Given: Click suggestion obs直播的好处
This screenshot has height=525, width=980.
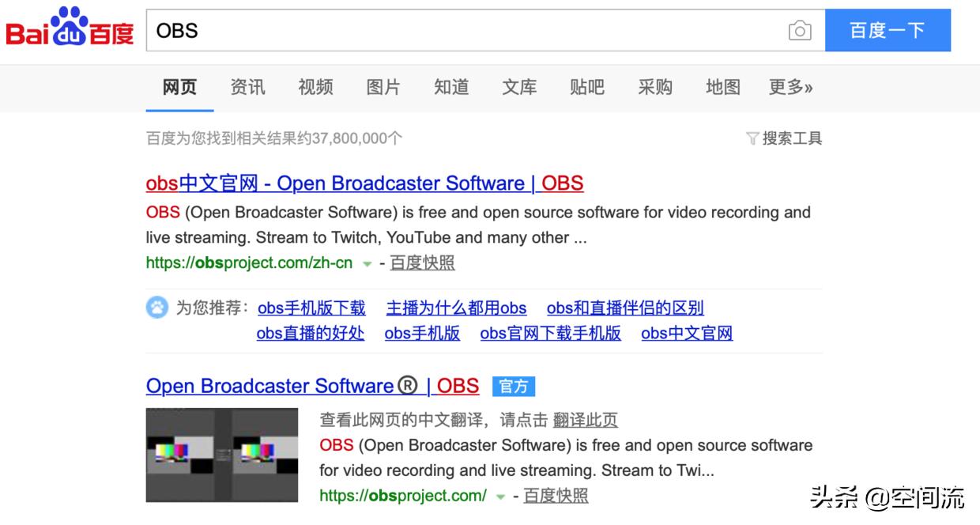Looking at the screenshot, I should tap(311, 333).
